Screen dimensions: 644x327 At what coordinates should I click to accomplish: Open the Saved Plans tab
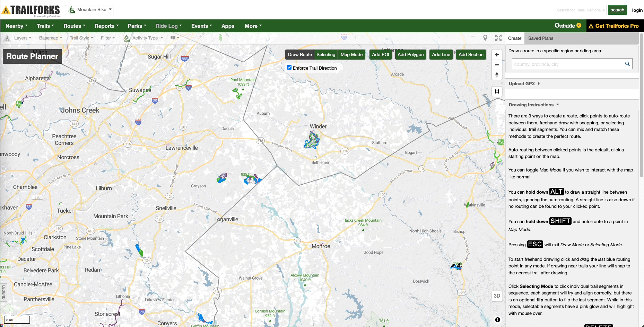tap(540, 38)
